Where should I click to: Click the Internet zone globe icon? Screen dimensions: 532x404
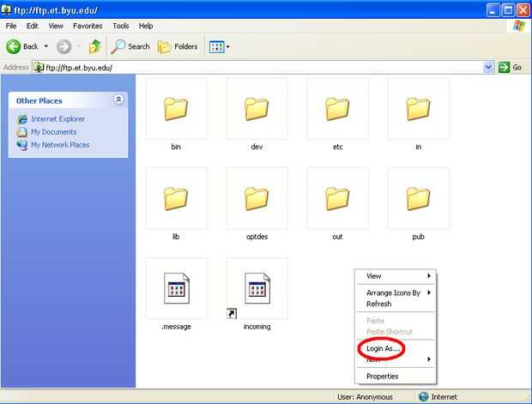point(423,396)
